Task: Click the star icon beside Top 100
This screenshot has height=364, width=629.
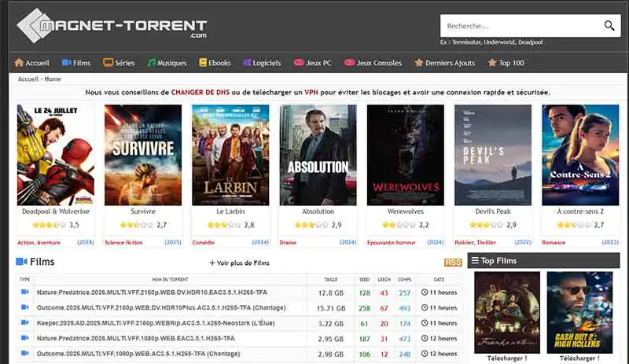Action: pos(493,63)
